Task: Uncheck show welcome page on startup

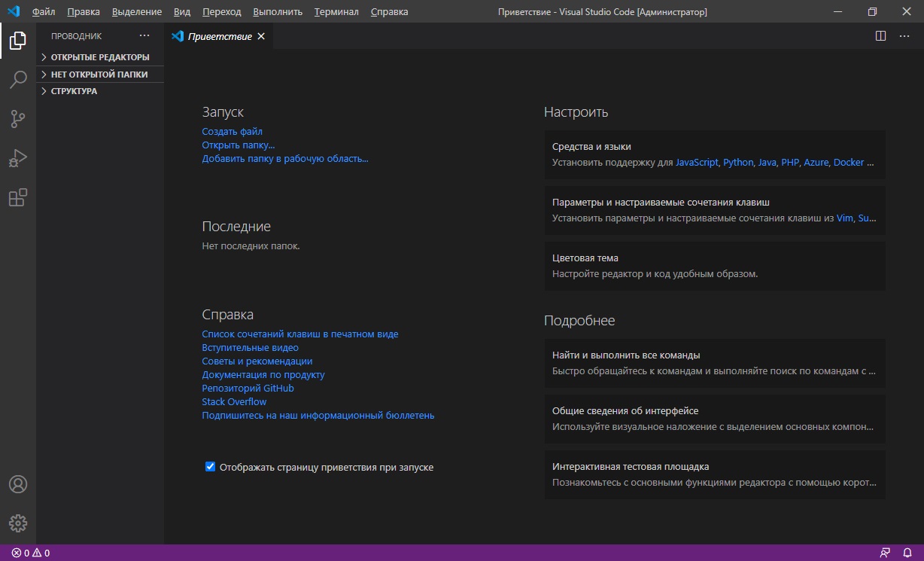Action: tap(211, 467)
